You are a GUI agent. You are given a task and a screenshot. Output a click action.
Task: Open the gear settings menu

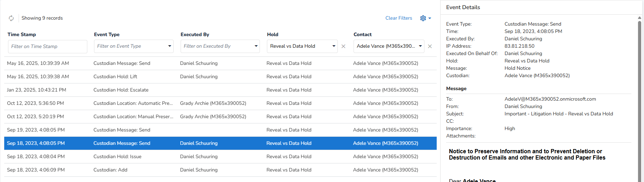point(425,18)
